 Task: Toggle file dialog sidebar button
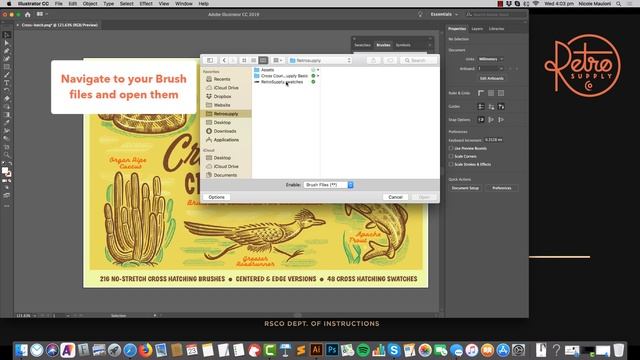[x=210, y=60]
